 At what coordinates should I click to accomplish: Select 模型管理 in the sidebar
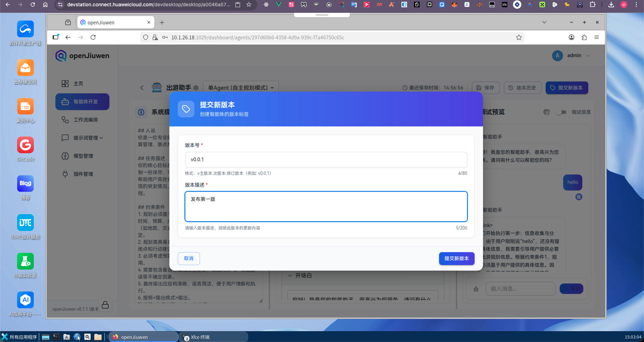(x=82, y=156)
